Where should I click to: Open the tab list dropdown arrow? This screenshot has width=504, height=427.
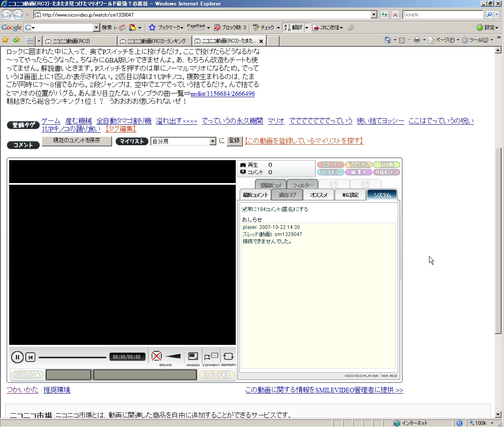(39, 41)
